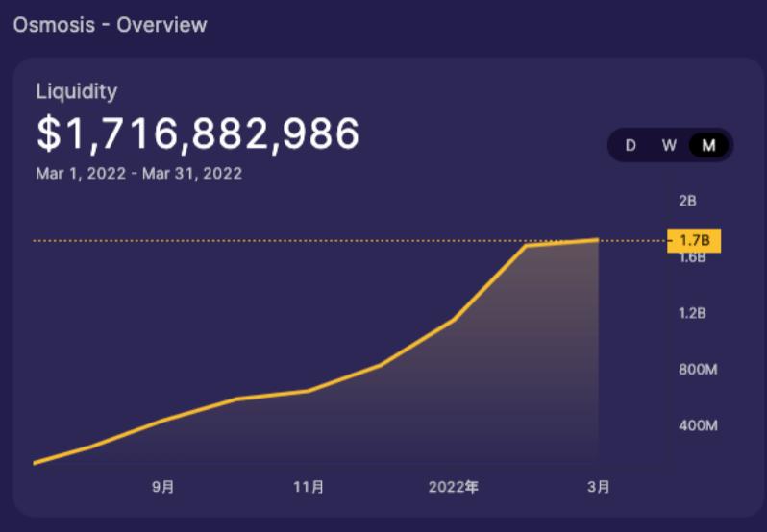Click the chart line's leftmost starting point

click(x=35, y=463)
